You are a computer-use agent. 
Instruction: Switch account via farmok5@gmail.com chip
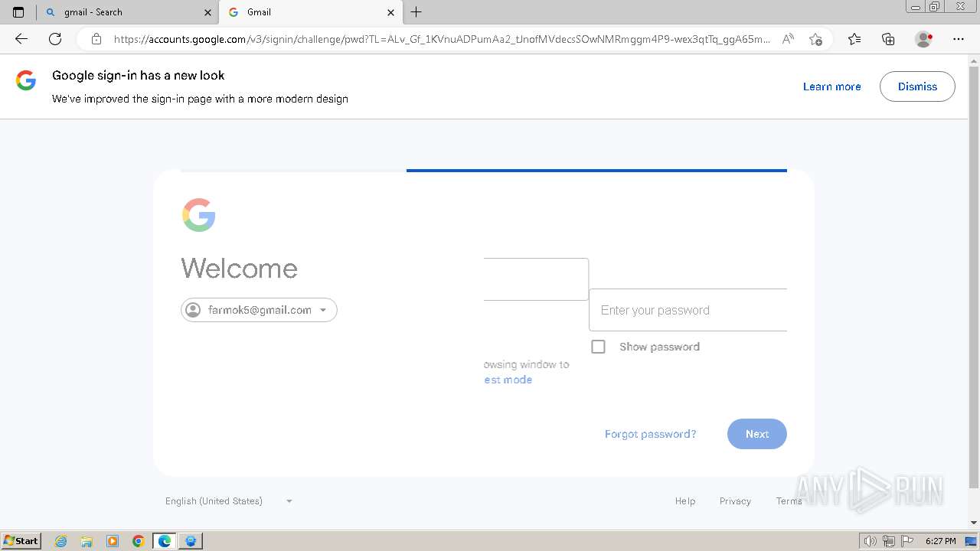[x=259, y=310]
